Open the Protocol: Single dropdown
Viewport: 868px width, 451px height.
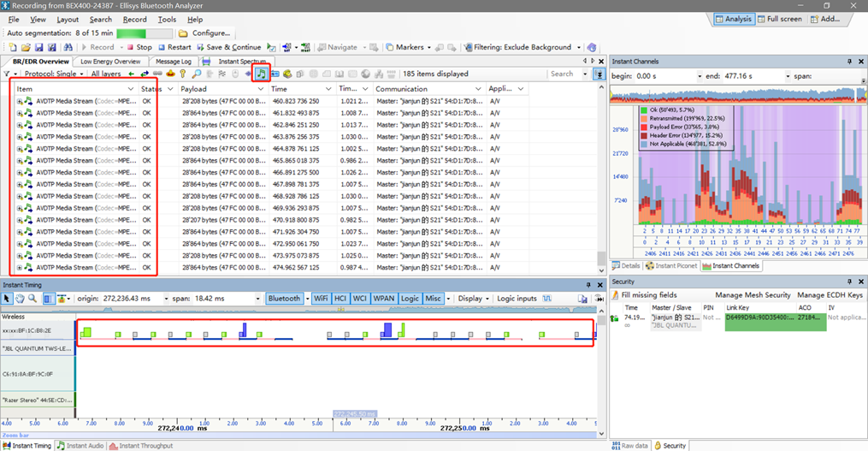click(x=54, y=74)
